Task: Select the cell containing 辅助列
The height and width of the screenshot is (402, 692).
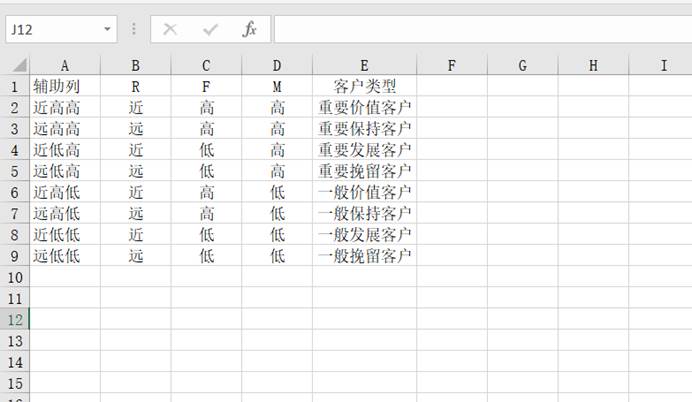Action: (x=65, y=86)
